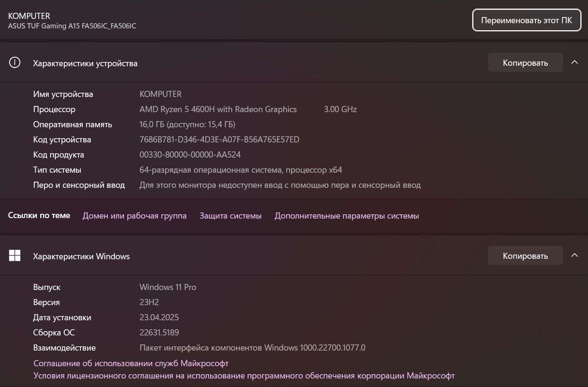
Task: Click the Тип системы label
Action: [x=57, y=170]
